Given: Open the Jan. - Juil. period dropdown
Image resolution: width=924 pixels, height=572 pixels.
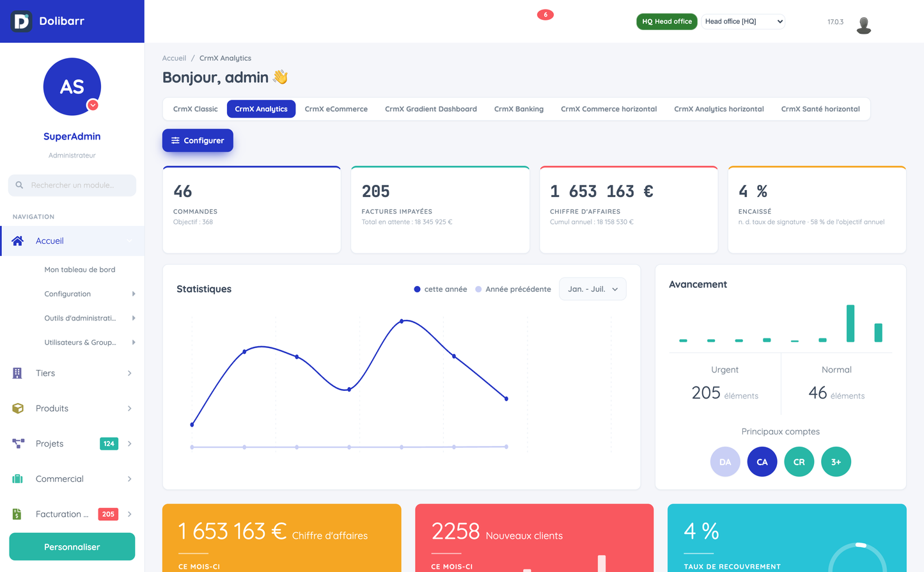Looking at the screenshot, I should click(593, 289).
